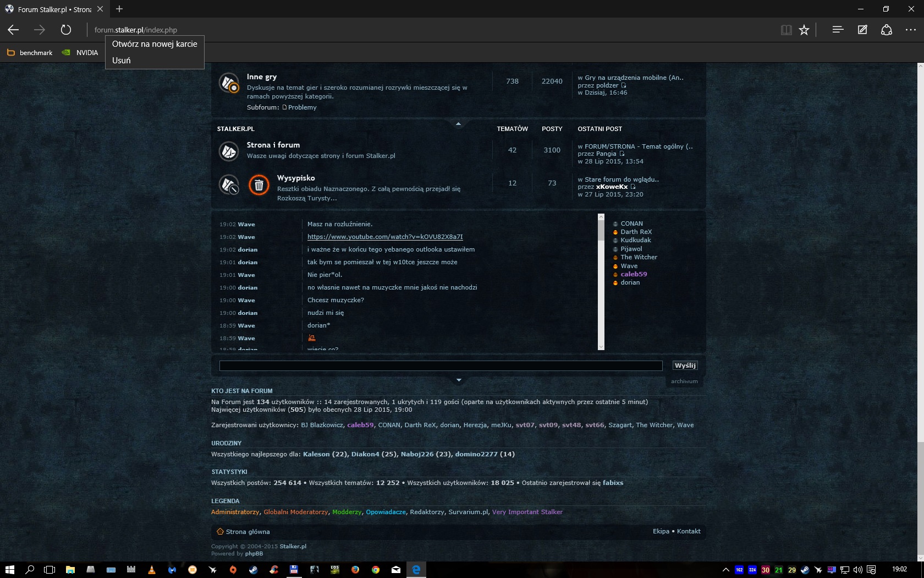Open the Windows Start menu

[x=10, y=570]
